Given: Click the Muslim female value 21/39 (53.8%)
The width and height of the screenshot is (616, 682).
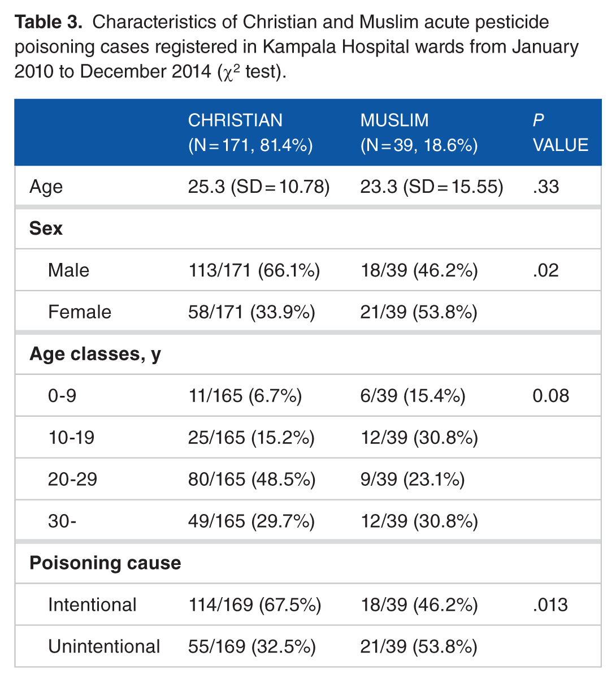Looking at the screenshot, I should (x=419, y=312).
